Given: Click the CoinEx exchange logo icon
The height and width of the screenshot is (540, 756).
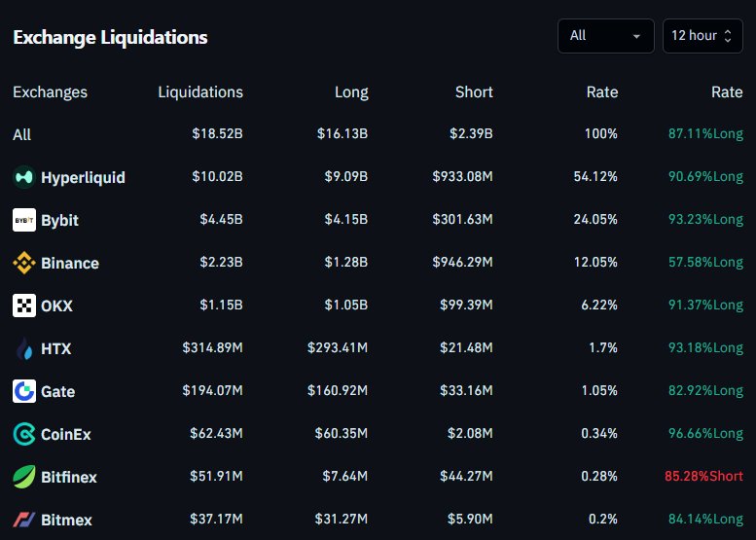Looking at the screenshot, I should [x=23, y=434].
